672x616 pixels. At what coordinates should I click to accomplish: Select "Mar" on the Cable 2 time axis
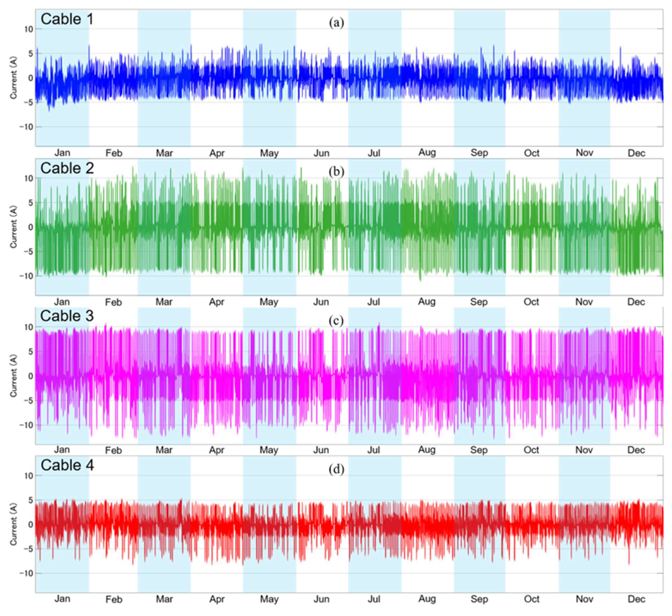[x=164, y=302]
